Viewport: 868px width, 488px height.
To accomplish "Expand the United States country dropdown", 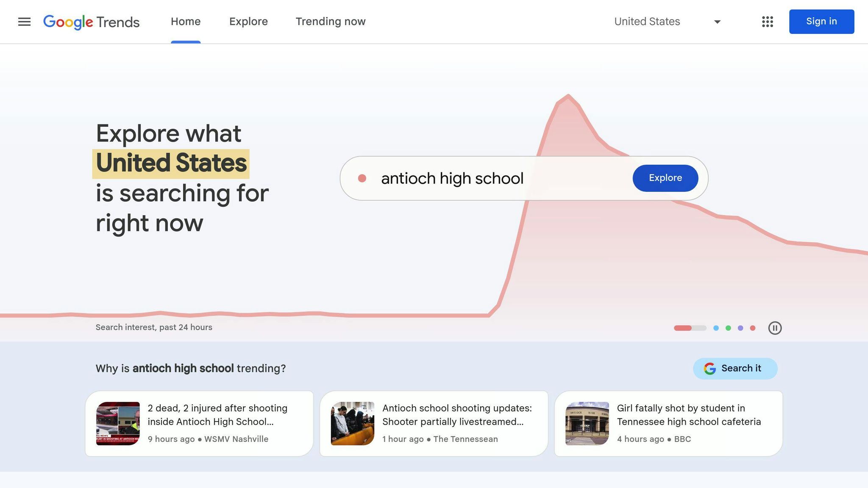I will click(647, 22).
